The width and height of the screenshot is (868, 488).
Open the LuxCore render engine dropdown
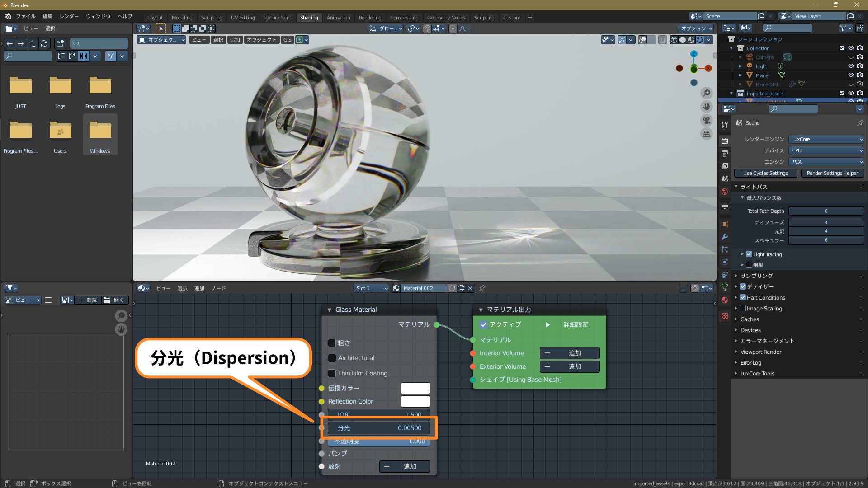tap(826, 139)
